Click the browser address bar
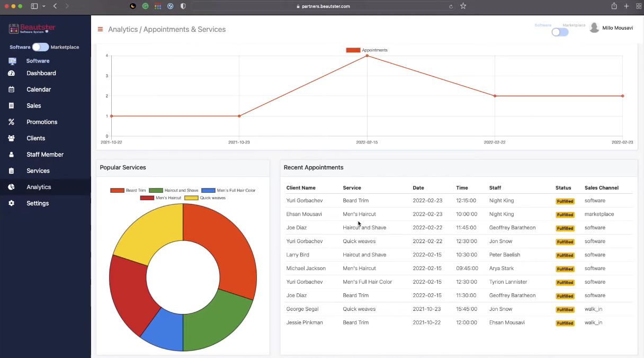This screenshot has height=358, width=644. (x=323, y=6)
